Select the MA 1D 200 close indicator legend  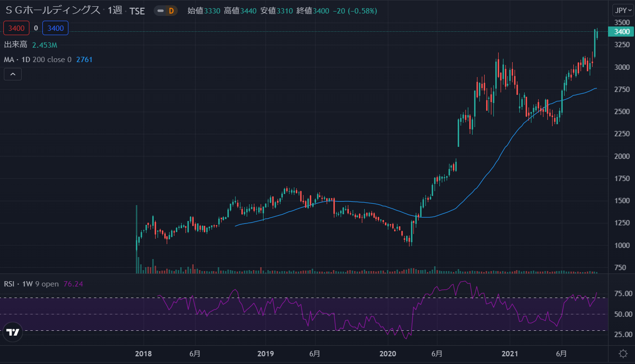pos(38,60)
